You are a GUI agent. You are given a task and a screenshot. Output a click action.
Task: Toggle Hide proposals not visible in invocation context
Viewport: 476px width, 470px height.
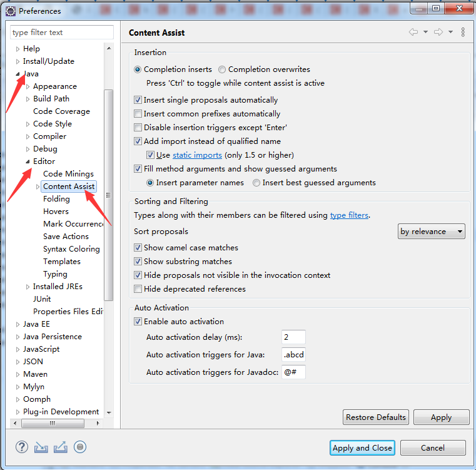(x=138, y=275)
